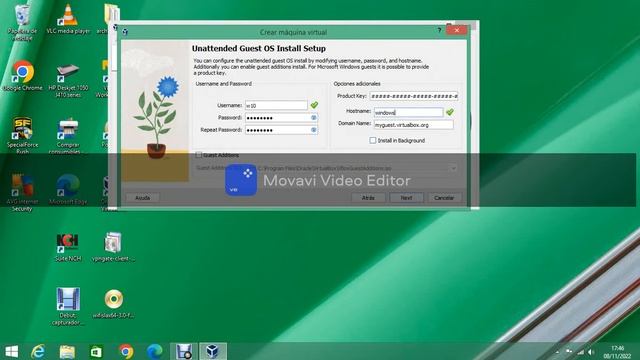Open Debut capturador desktop shortcut
640x360 pixels.
[x=68, y=307]
